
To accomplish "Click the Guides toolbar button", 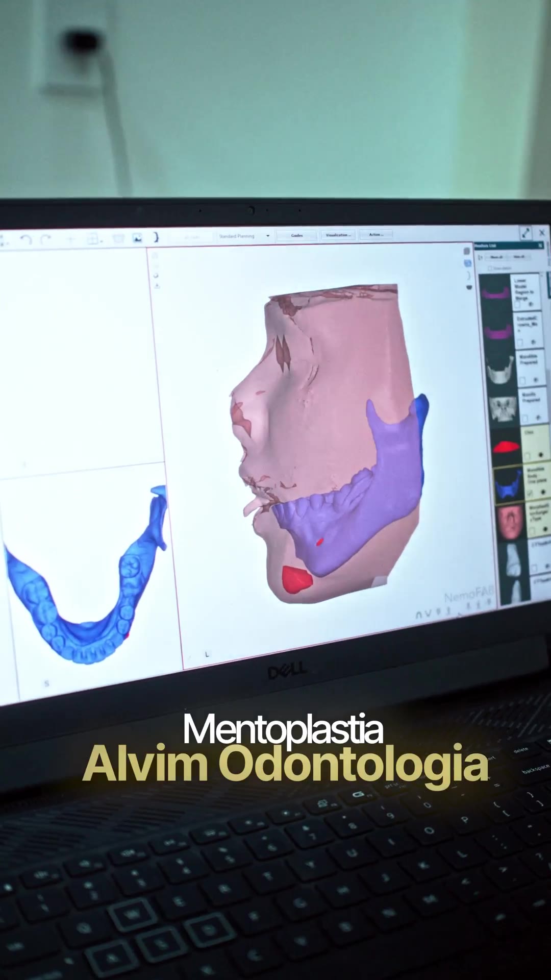I will [297, 235].
